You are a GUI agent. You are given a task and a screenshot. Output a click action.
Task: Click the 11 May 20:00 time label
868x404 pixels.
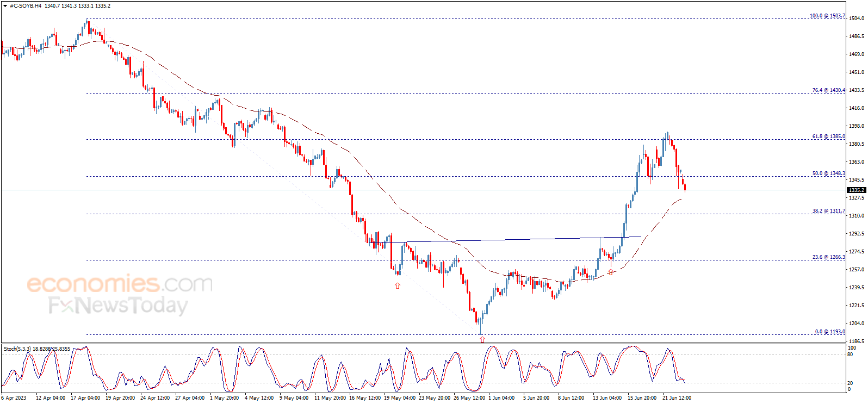point(330,398)
